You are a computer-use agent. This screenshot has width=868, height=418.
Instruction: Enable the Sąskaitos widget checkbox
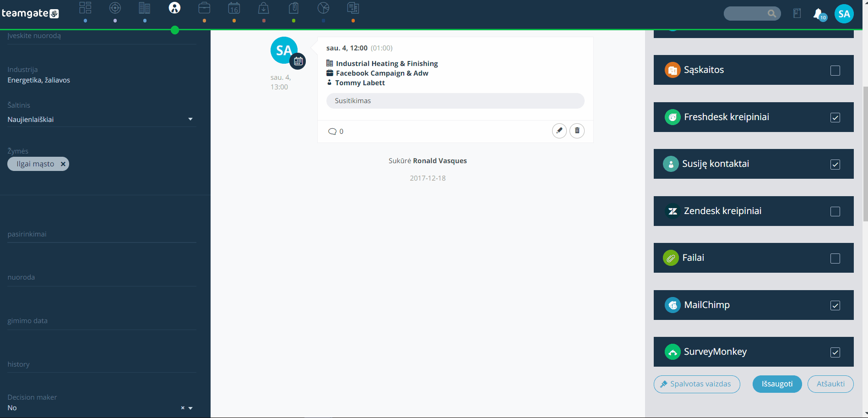pos(835,71)
